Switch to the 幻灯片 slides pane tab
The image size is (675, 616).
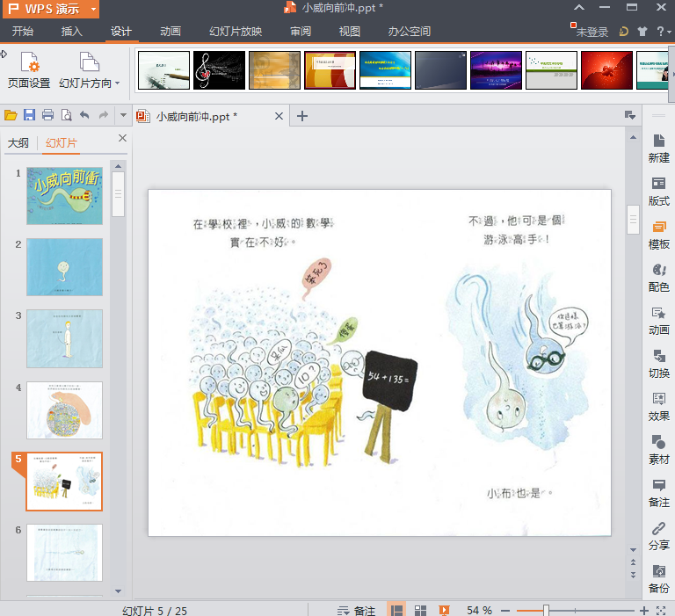62,143
